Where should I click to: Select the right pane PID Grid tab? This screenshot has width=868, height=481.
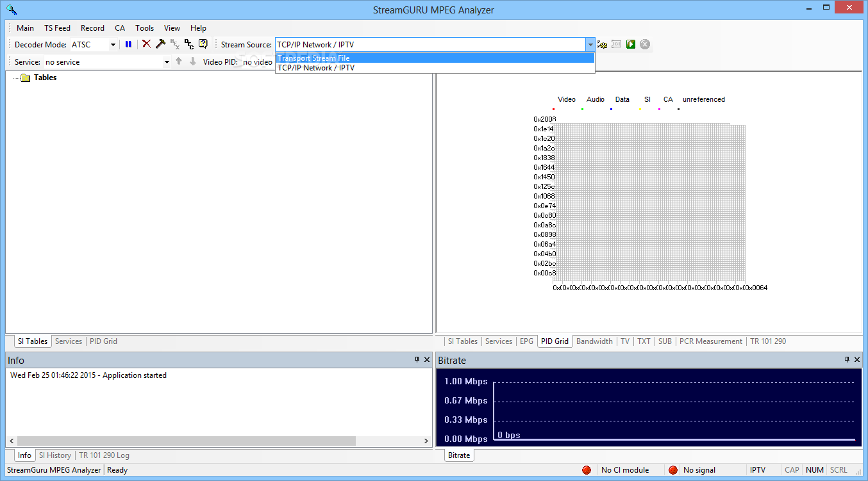[x=555, y=341]
